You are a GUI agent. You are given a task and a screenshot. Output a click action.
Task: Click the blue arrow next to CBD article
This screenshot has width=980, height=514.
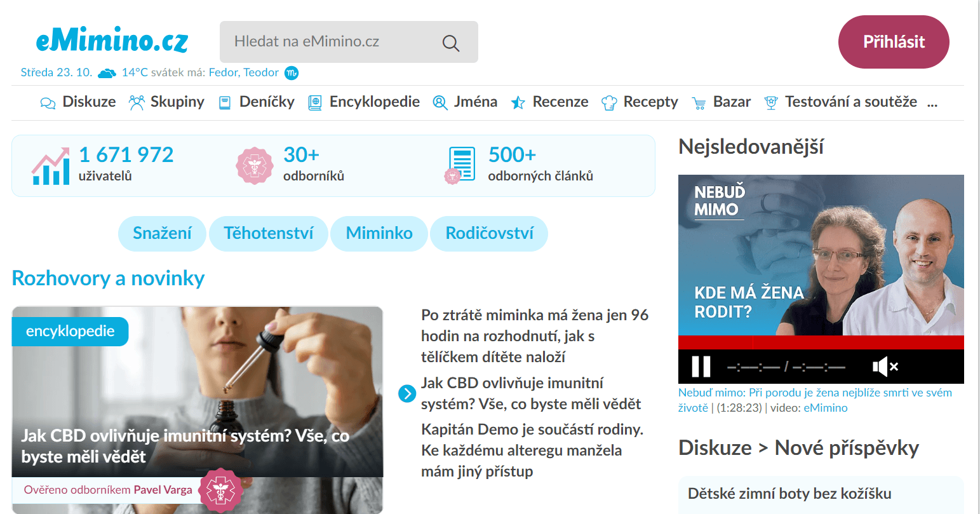[407, 393]
